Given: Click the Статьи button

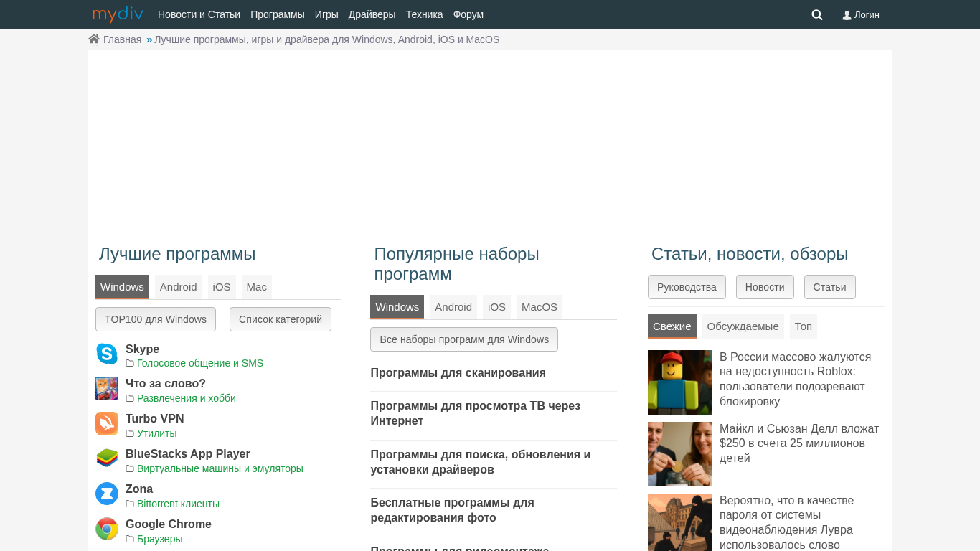Looking at the screenshot, I should click(x=830, y=287).
